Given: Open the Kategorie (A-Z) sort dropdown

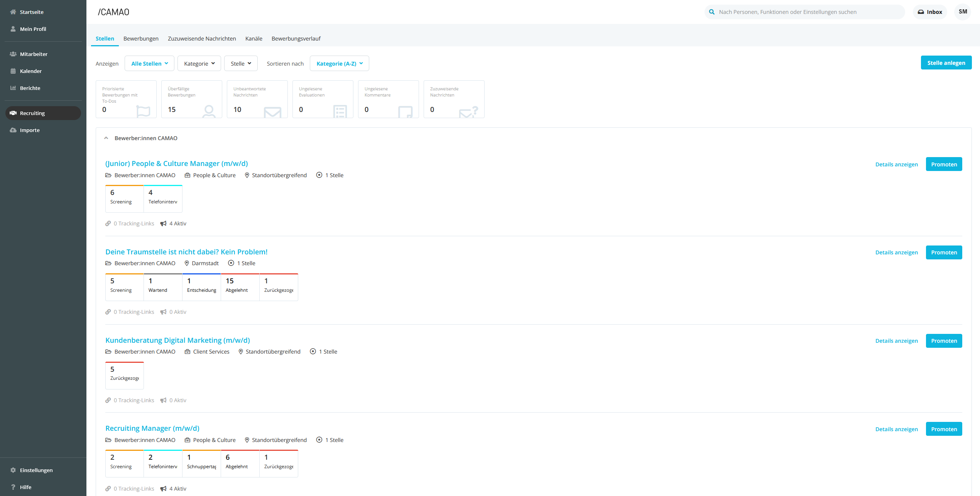Looking at the screenshot, I should [339, 63].
